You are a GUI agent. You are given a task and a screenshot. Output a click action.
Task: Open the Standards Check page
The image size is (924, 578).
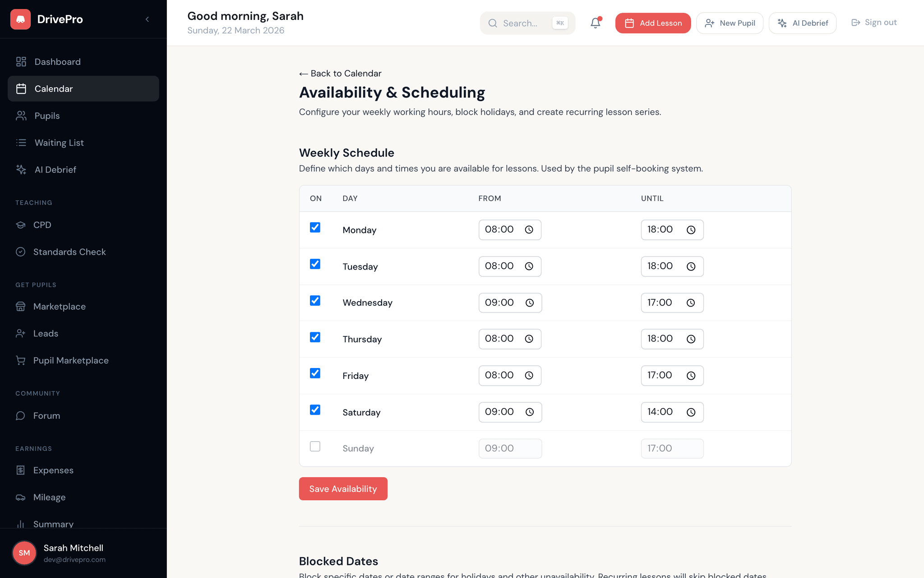pyautogui.click(x=69, y=252)
